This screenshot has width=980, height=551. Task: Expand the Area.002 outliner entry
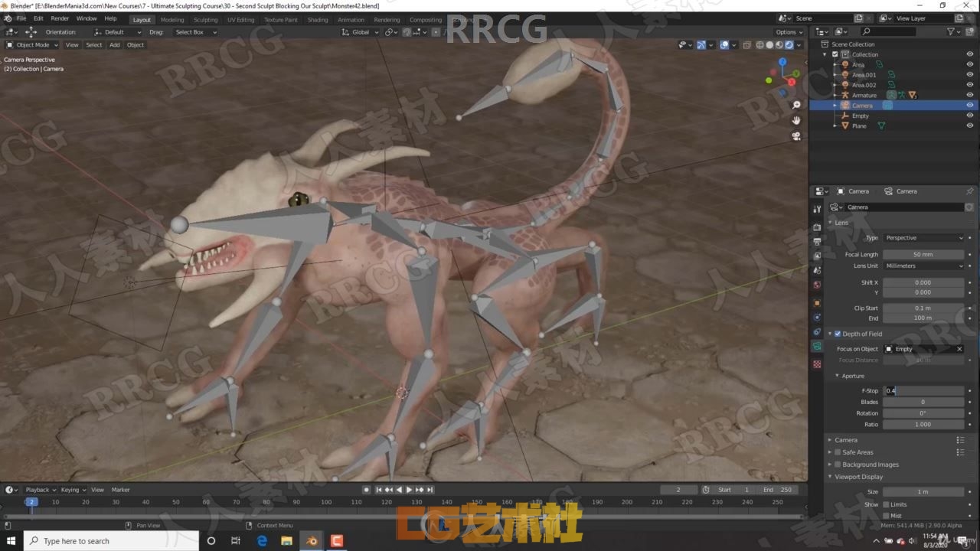[836, 85]
